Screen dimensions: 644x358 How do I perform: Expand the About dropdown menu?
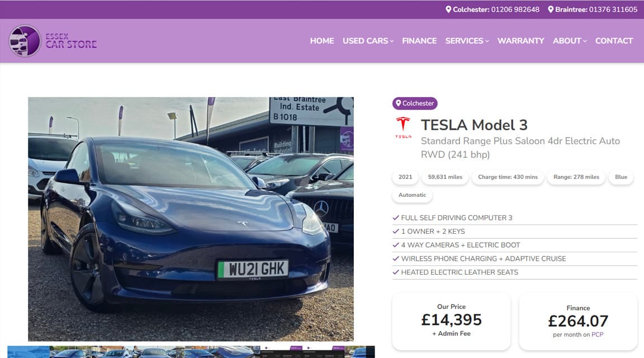pos(570,41)
